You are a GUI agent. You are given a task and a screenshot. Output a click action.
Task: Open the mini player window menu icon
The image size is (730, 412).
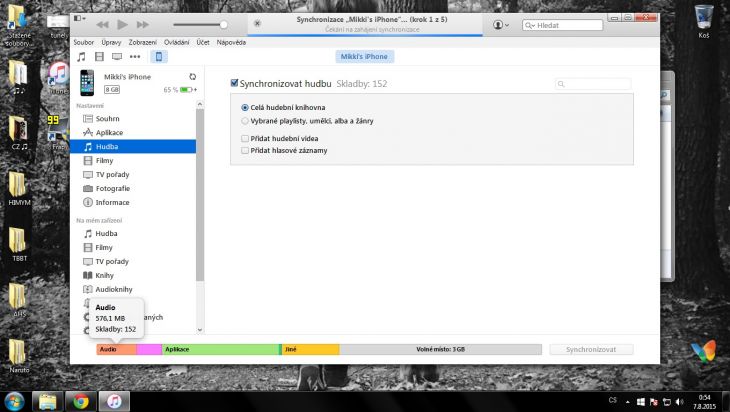(x=80, y=18)
